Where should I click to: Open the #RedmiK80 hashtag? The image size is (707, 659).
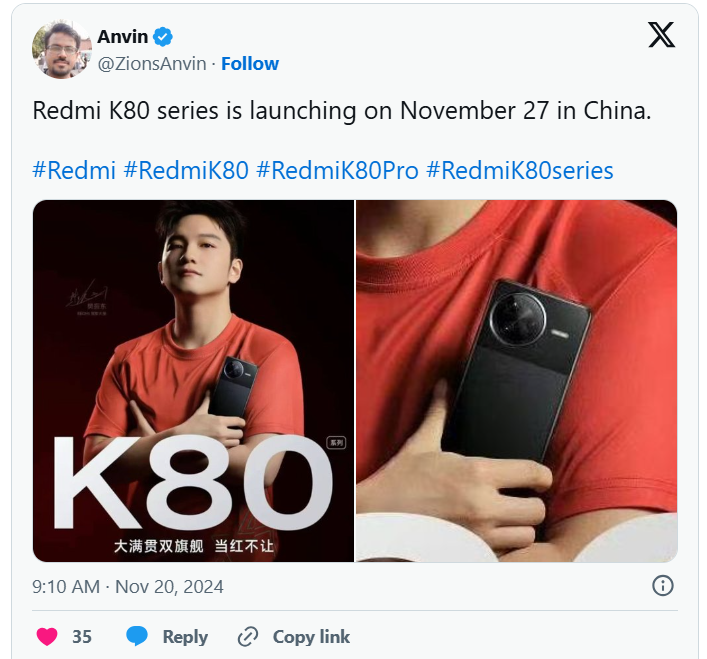pyautogui.click(x=186, y=171)
